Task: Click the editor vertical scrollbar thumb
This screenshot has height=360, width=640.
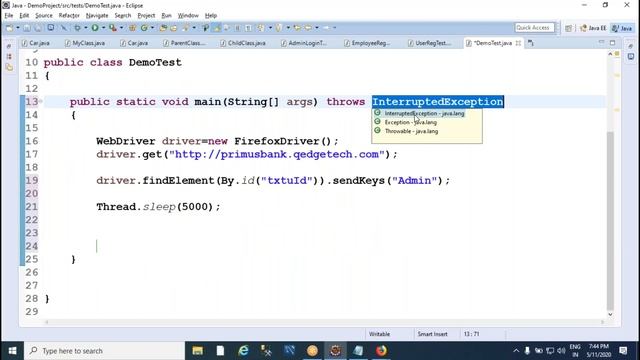Action: 610,220
